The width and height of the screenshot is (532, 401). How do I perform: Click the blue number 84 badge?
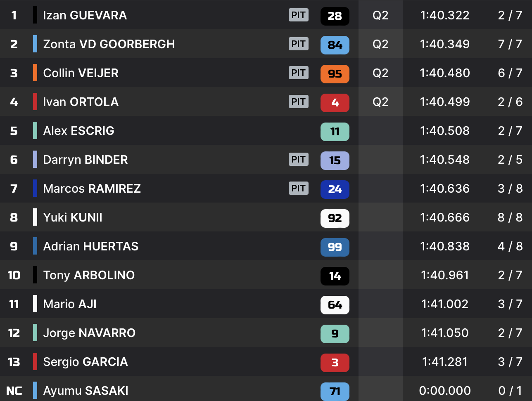pos(335,45)
